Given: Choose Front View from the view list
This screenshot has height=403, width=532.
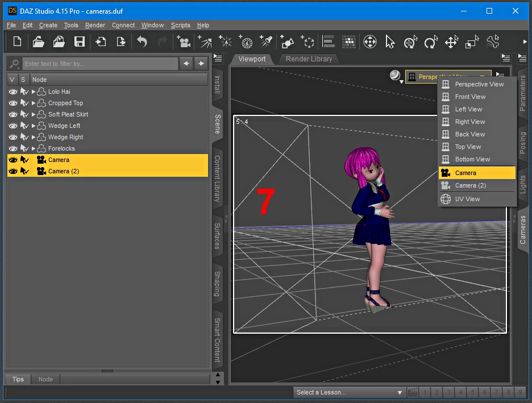Looking at the screenshot, I should [x=477, y=97].
